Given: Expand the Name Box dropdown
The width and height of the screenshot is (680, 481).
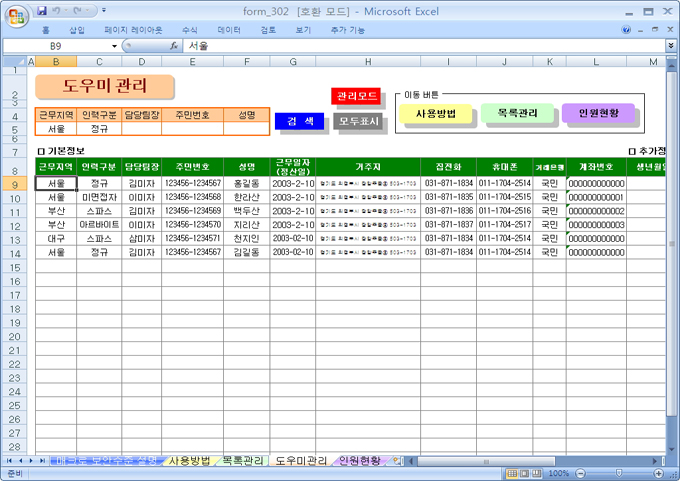Looking at the screenshot, I should 114,46.
